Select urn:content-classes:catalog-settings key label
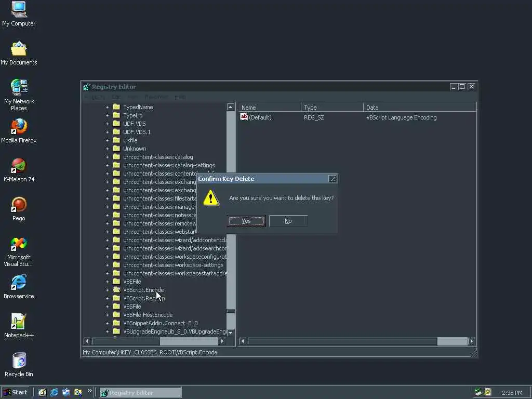The image size is (532, 399). [x=169, y=165]
